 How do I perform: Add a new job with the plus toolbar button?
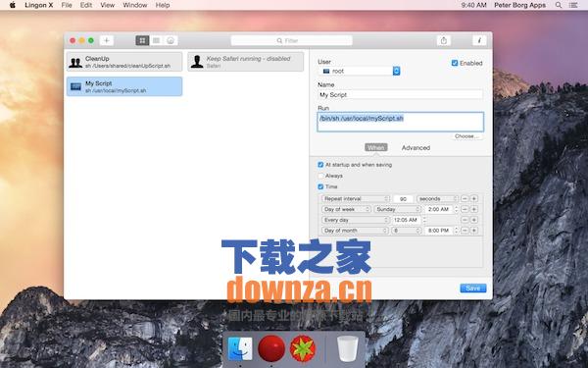pos(107,40)
